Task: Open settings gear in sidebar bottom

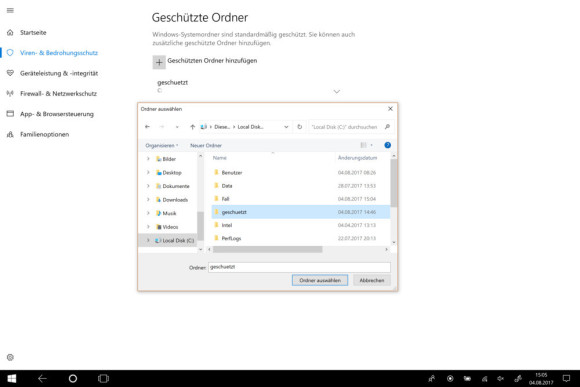Action: 10,357
